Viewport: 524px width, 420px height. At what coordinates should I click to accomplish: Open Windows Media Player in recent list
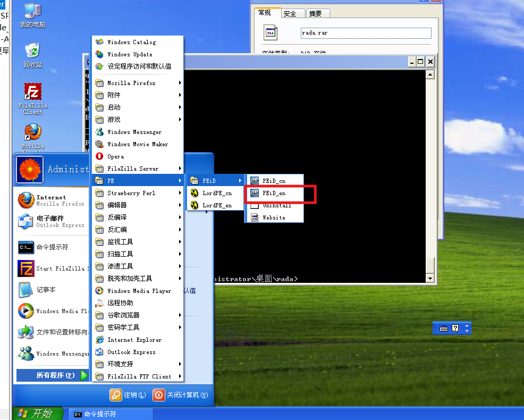pyautogui.click(x=53, y=311)
